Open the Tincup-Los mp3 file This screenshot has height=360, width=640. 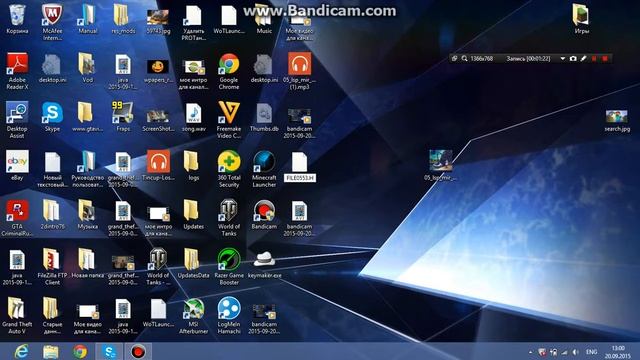(x=158, y=166)
